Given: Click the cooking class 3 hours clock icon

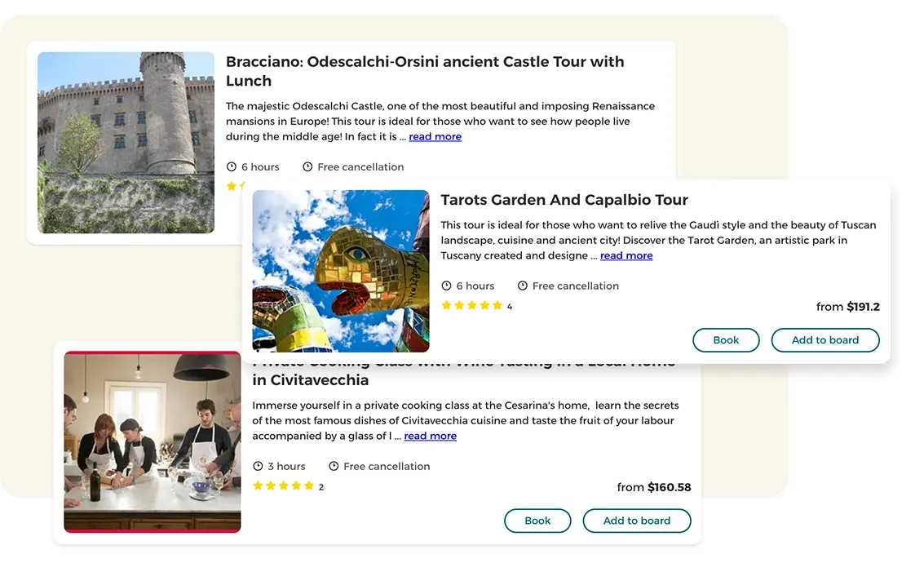Looking at the screenshot, I should click(259, 467).
